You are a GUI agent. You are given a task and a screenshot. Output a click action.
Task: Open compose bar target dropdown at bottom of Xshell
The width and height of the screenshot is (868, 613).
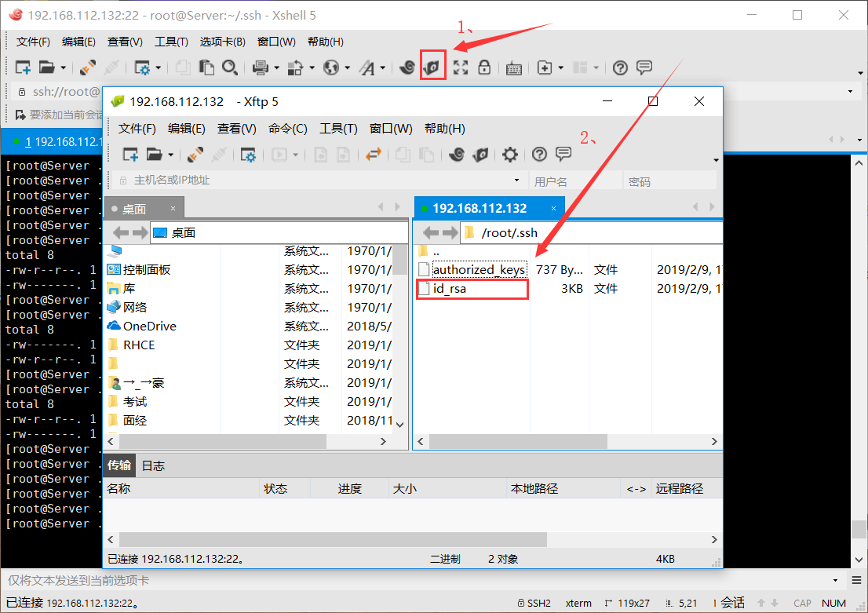835,580
